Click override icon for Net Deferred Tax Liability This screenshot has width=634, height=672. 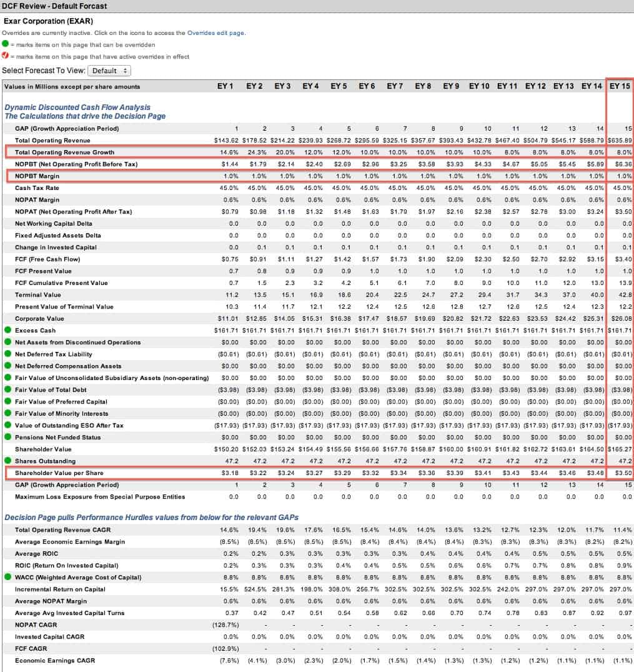(x=7, y=354)
